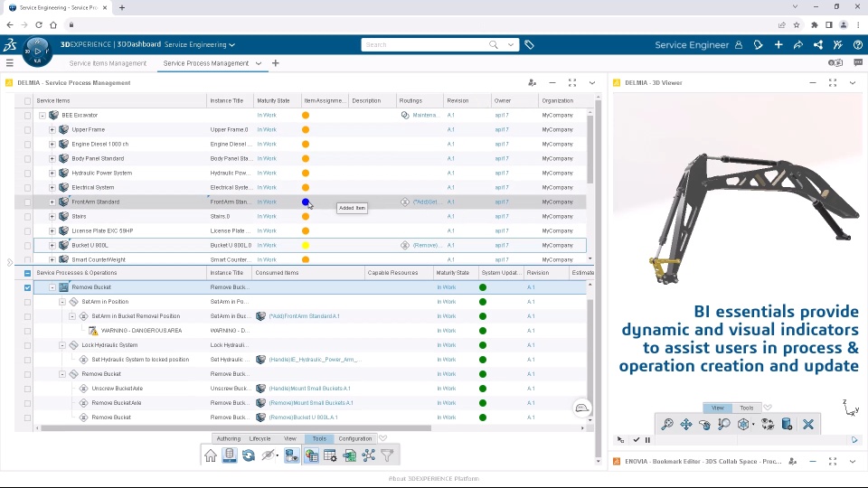Click the pie chart BI essentials icon
Screen dimensions: 868x488
pyautogui.click(x=312, y=455)
